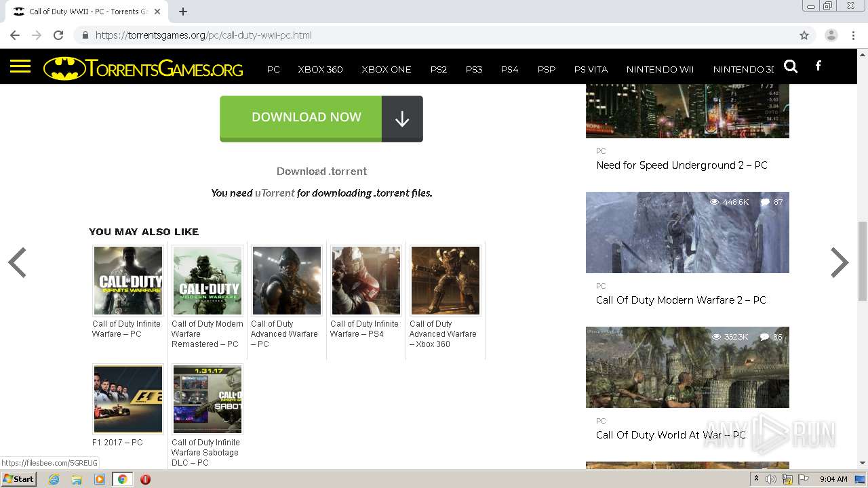The image size is (868, 488).
Task: Select XBOX 360 in navigation menu
Action: (320, 69)
